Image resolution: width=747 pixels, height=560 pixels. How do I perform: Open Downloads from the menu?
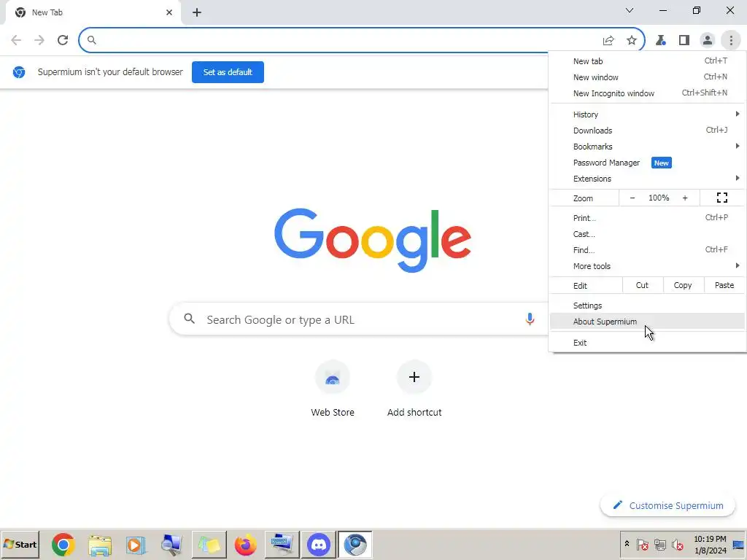pos(648,131)
